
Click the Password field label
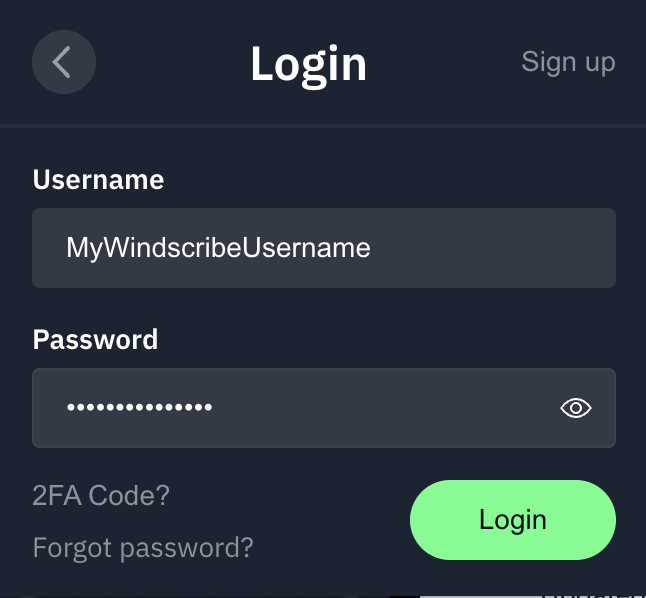(x=95, y=339)
